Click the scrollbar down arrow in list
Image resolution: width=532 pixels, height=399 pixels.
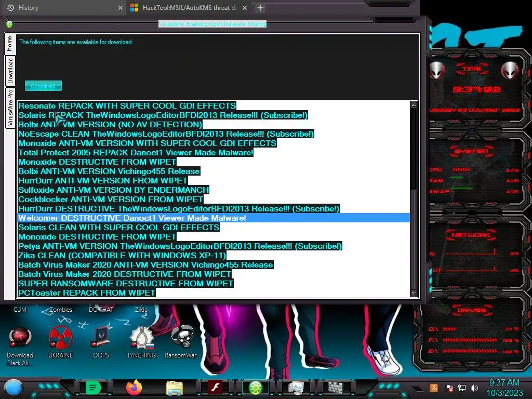point(414,293)
